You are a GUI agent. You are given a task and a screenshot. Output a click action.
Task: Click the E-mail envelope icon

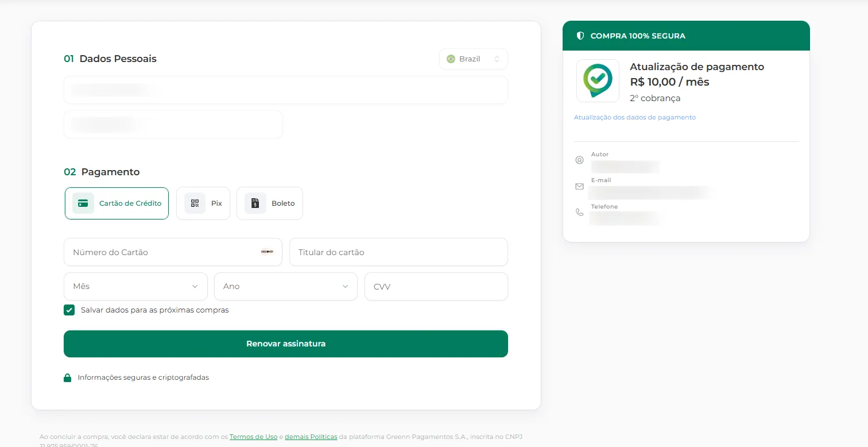(x=579, y=186)
